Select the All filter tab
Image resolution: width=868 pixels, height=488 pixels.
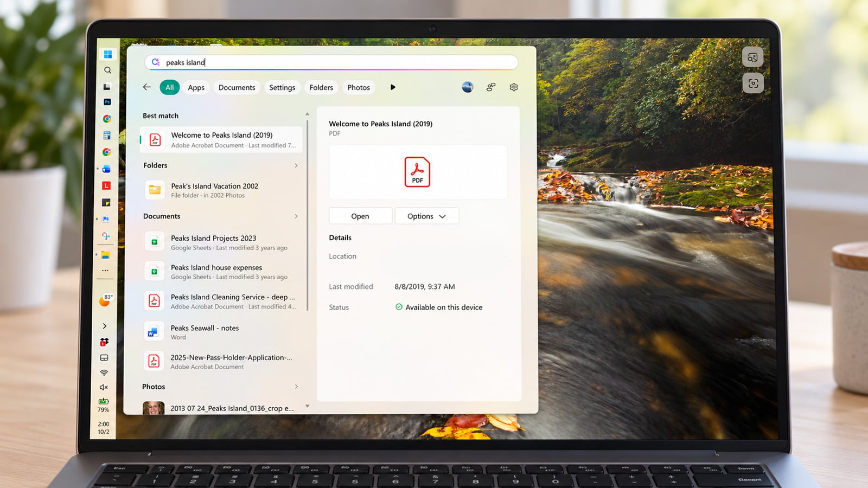point(170,87)
